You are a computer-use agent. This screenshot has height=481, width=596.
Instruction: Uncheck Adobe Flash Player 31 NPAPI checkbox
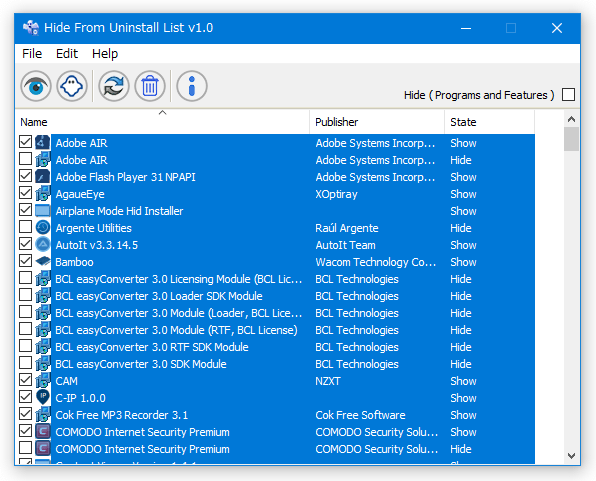pyautogui.click(x=25, y=176)
